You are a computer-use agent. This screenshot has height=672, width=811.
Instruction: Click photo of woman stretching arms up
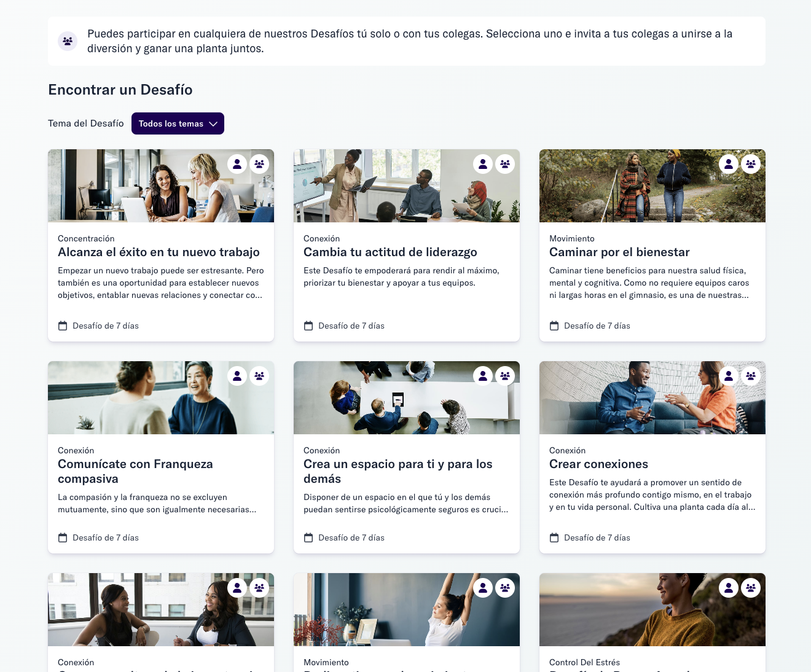[407, 609]
